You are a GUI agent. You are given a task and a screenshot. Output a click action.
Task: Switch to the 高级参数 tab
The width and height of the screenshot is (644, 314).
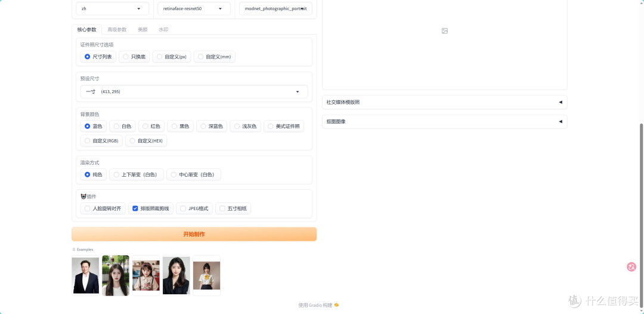tap(117, 30)
